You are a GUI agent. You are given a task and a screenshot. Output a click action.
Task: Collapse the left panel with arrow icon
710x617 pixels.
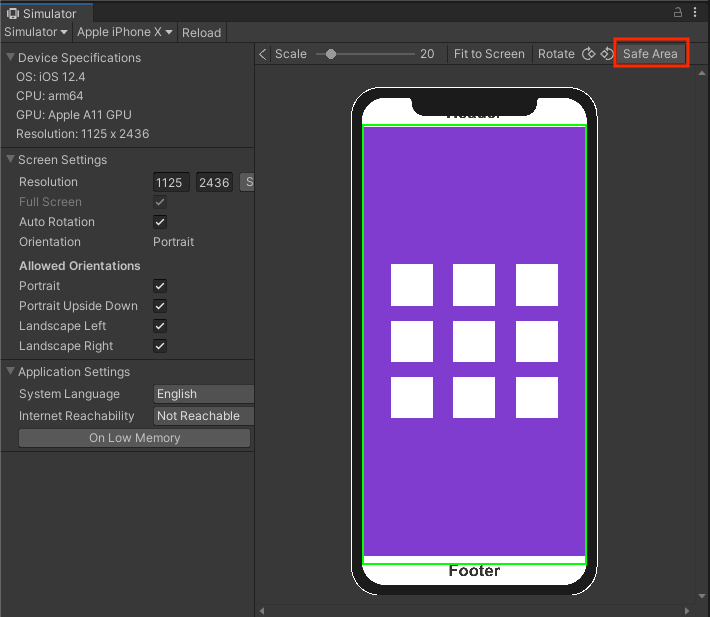263,54
